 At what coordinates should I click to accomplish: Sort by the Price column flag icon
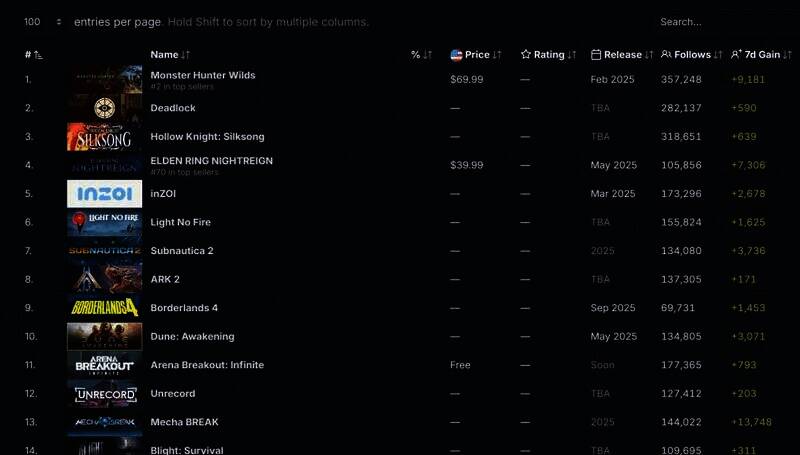coord(456,55)
